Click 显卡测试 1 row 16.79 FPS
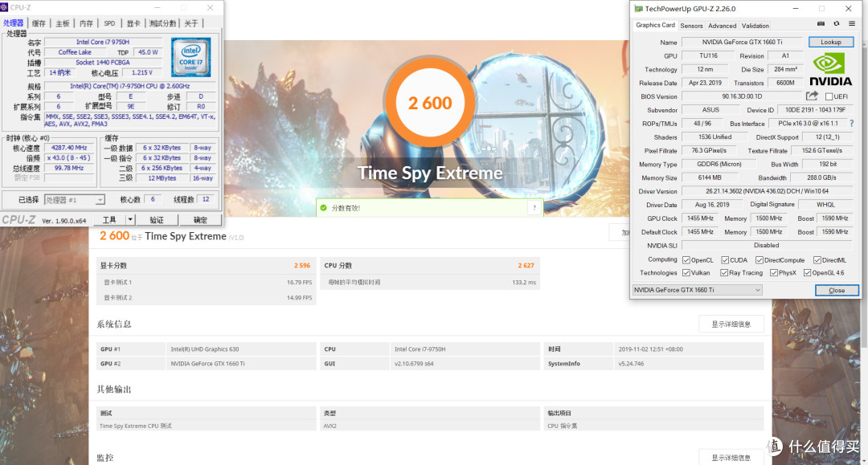This screenshot has height=465, width=868. click(207, 282)
